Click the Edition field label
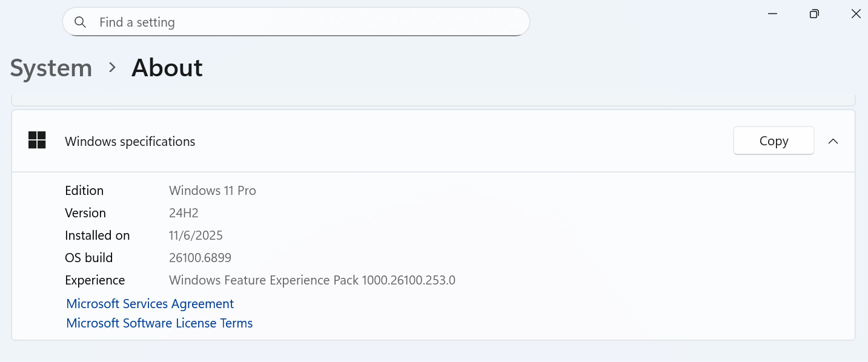 pyautogui.click(x=84, y=191)
